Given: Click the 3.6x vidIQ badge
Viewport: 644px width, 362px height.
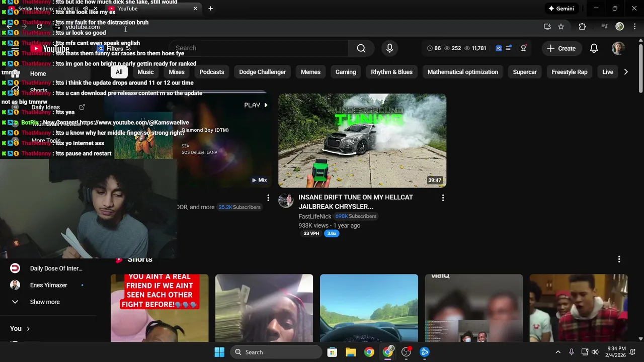Looking at the screenshot, I should tap(332, 233).
